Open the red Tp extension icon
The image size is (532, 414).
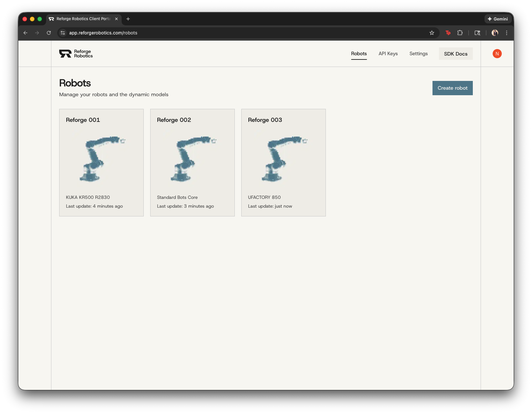pyautogui.click(x=448, y=33)
